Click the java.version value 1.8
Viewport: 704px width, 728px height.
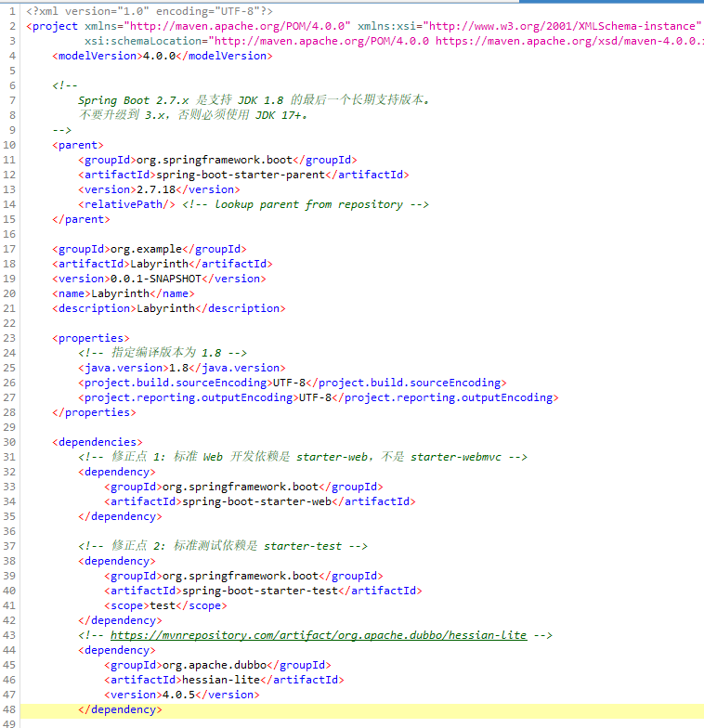(x=177, y=368)
